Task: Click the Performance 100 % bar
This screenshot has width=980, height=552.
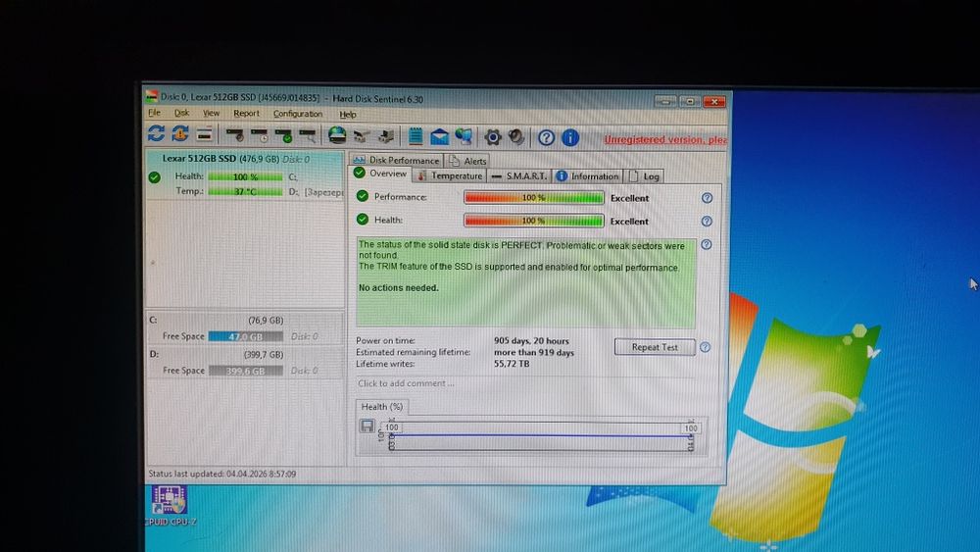Action: click(x=534, y=197)
